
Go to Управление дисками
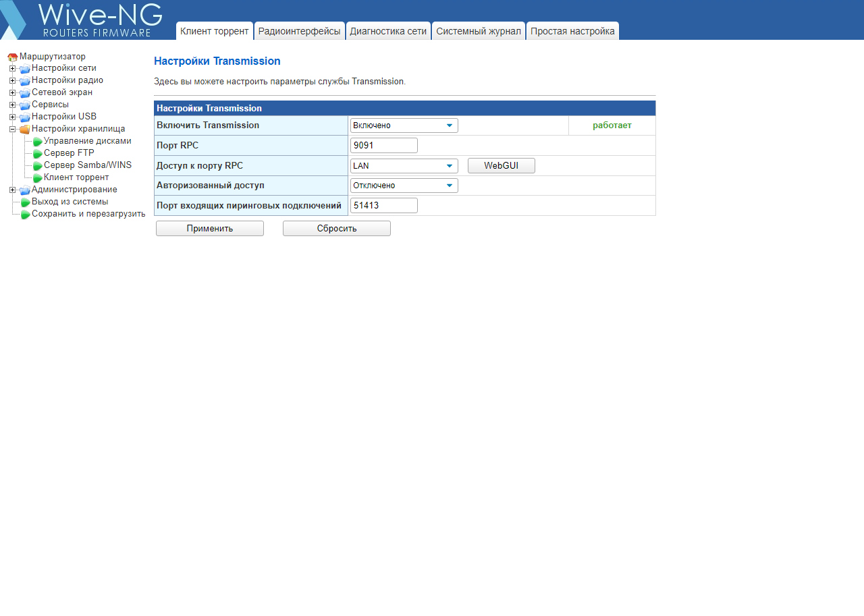[x=88, y=141]
